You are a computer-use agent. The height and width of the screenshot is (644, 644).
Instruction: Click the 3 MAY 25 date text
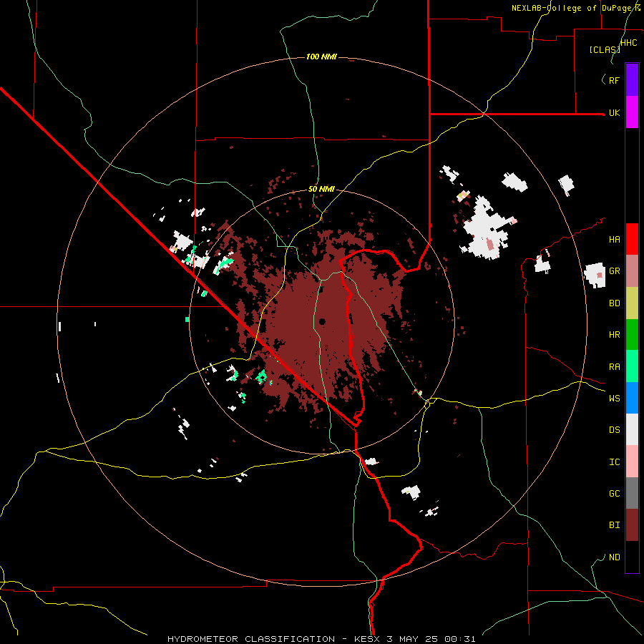[414, 639]
